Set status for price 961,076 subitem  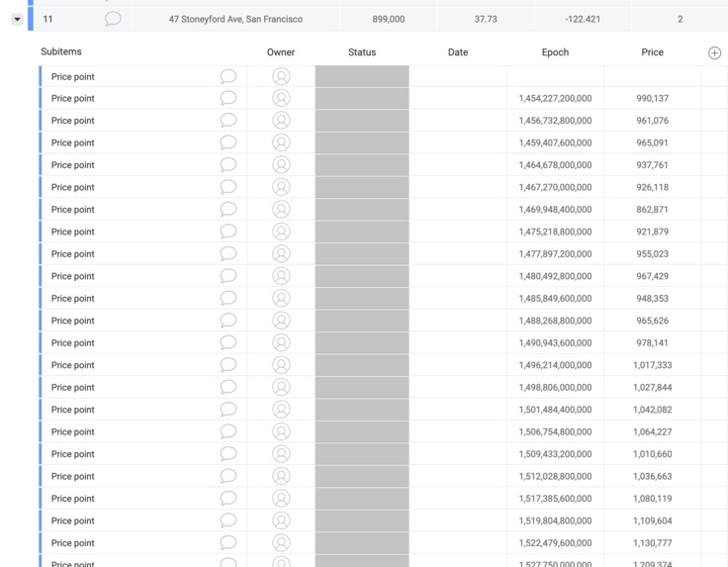(362, 121)
